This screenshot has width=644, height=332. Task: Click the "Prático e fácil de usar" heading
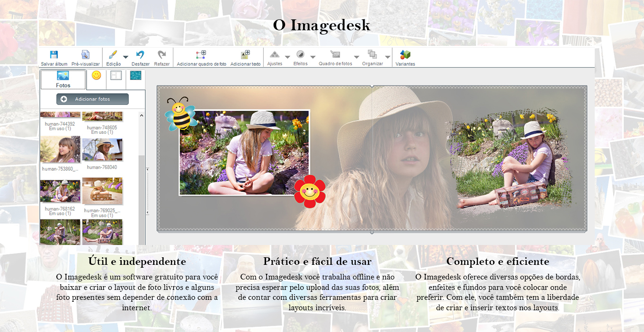[317, 261]
